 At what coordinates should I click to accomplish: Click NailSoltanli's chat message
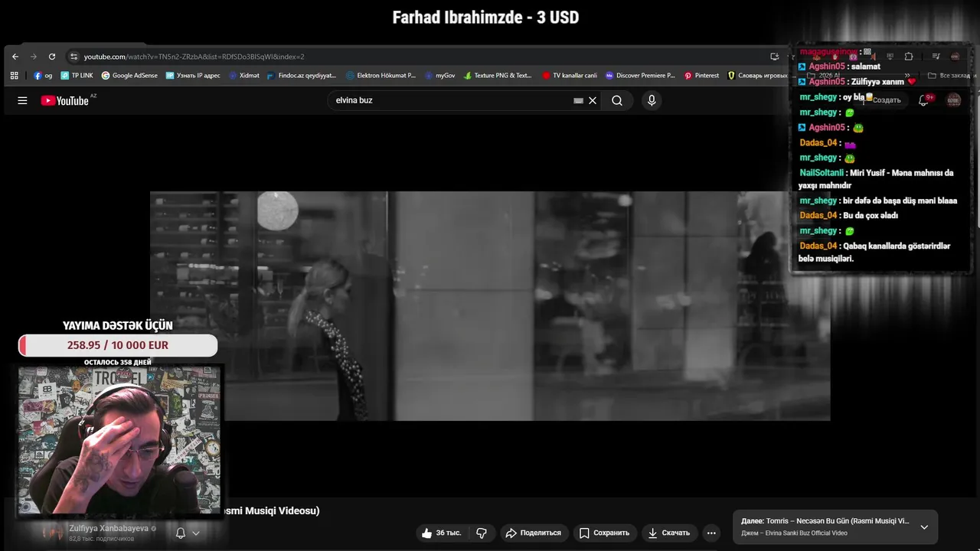tap(876, 179)
